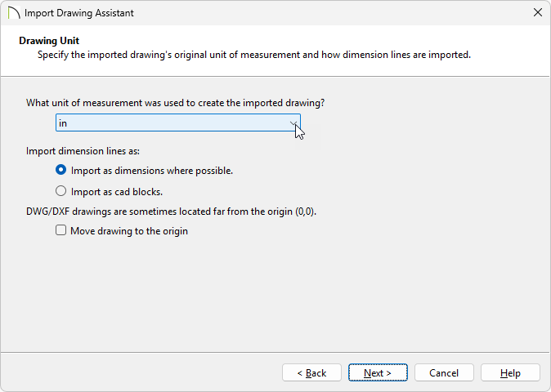This screenshot has width=551, height=392.
Task: Choose the "Import as cad blocks" radio button
Action: (61, 192)
